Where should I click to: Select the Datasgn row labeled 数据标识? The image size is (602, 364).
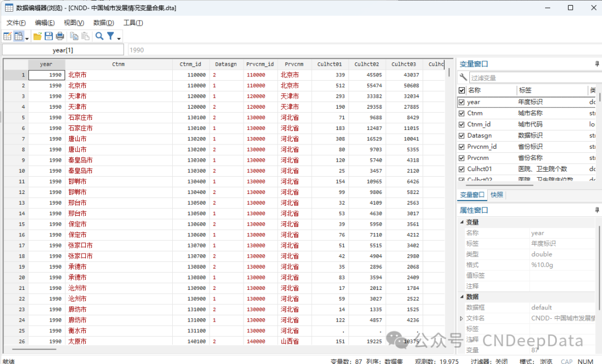point(527,135)
